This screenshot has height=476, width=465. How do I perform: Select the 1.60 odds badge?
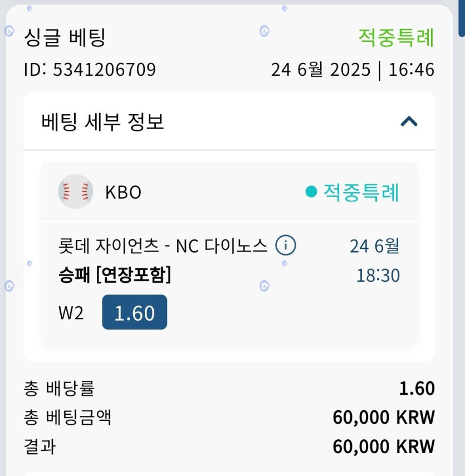click(x=134, y=312)
